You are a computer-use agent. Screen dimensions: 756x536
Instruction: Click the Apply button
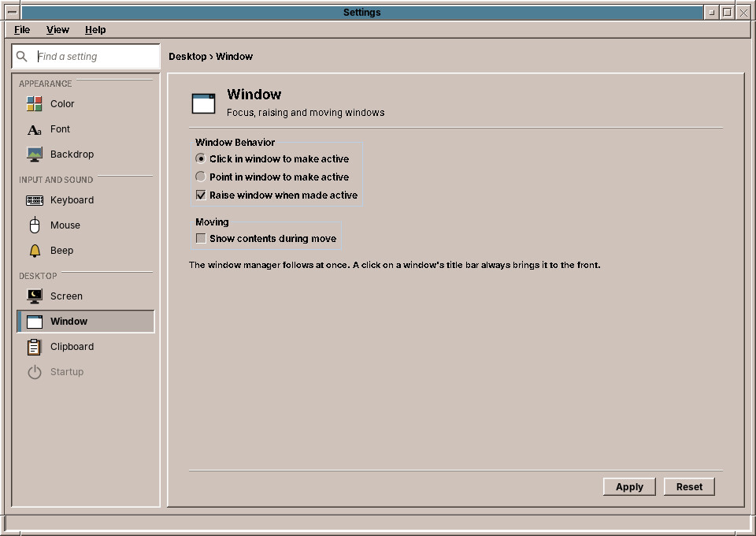coord(629,487)
